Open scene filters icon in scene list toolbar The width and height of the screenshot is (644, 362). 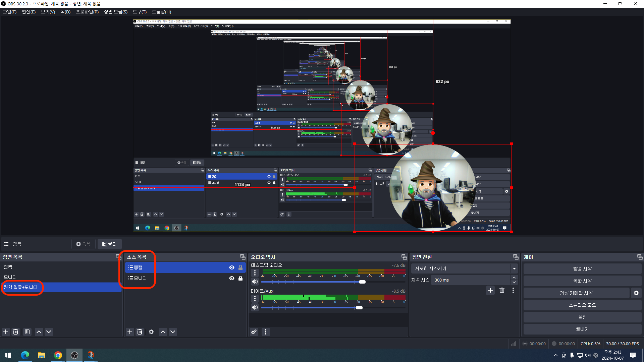(27, 332)
